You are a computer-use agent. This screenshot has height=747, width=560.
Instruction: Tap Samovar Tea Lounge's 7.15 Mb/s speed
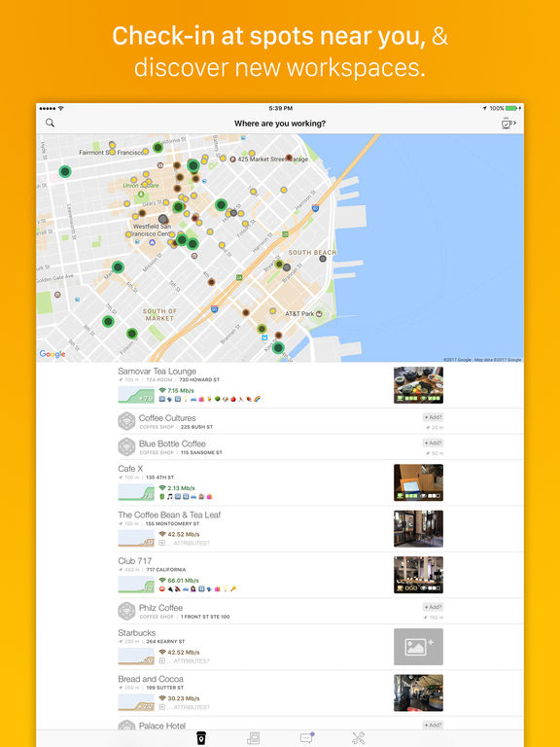(x=177, y=391)
